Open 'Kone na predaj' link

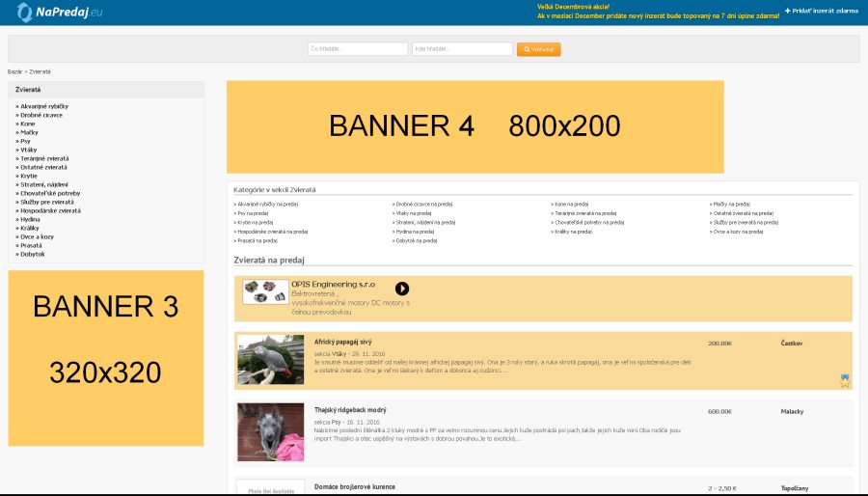(571, 205)
